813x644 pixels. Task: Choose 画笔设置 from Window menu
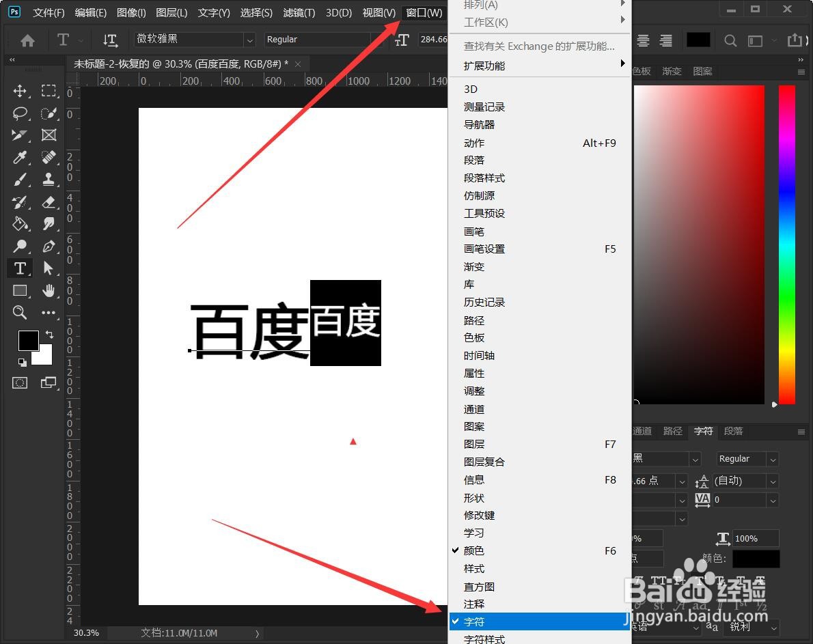540,249
